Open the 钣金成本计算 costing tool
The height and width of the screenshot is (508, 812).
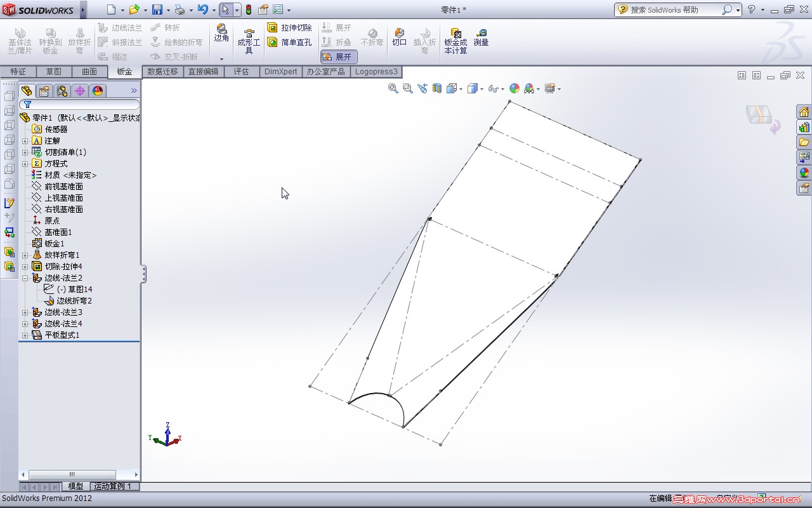pos(455,41)
